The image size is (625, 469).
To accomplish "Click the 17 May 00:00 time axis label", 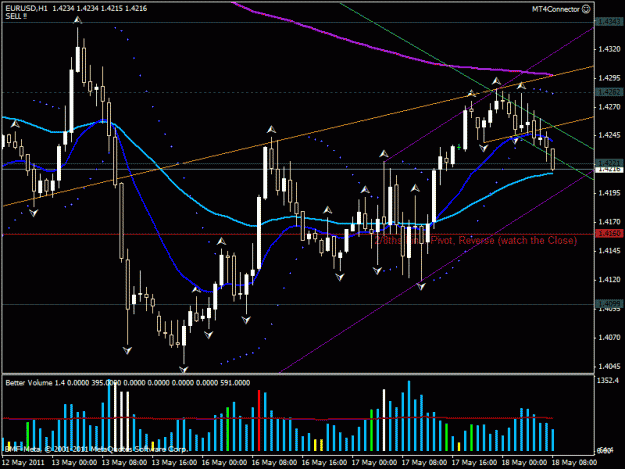I will coord(374,462).
